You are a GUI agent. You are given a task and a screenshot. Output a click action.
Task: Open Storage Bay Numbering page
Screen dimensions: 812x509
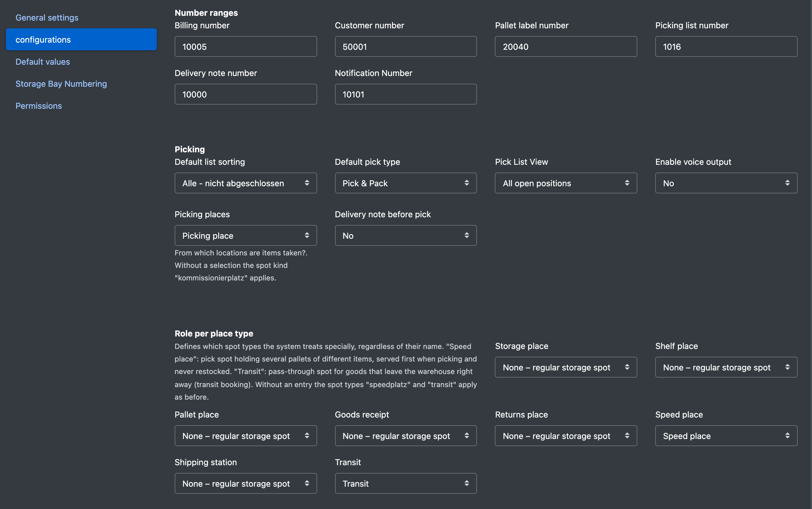pos(61,83)
